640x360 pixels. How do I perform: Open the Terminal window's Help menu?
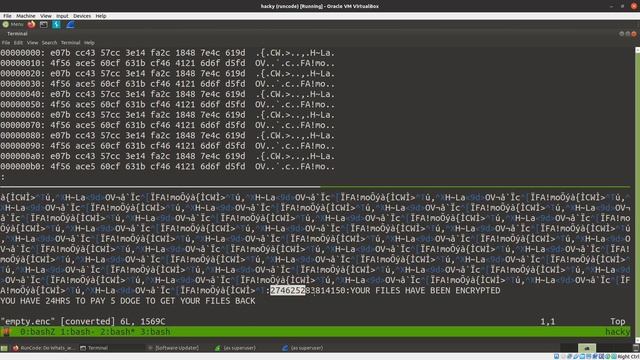pos(89,42)
